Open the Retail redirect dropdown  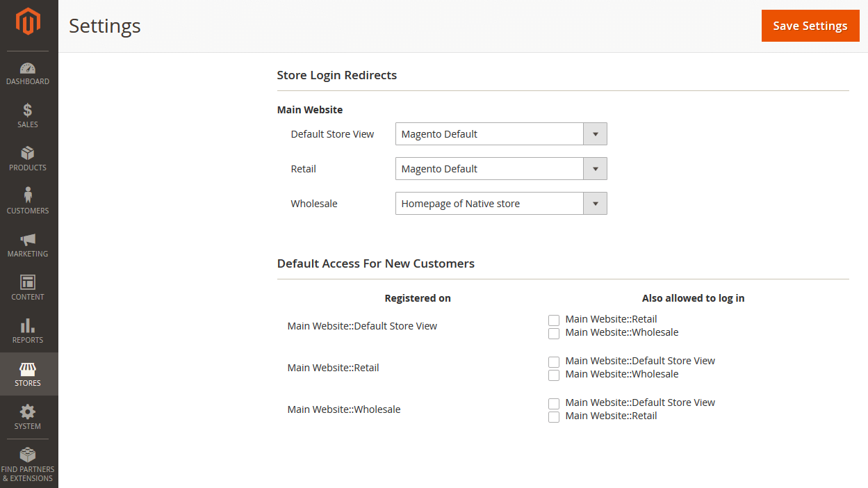point(500,169)
